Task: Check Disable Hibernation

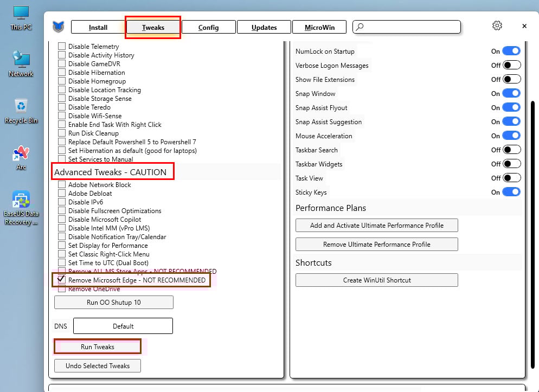Action: (62, 72)
